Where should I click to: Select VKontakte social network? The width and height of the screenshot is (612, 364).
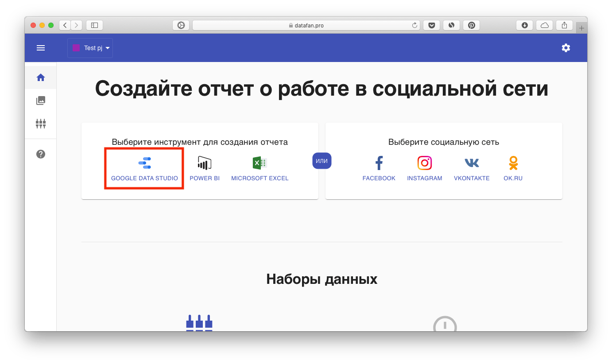[472, 169]
